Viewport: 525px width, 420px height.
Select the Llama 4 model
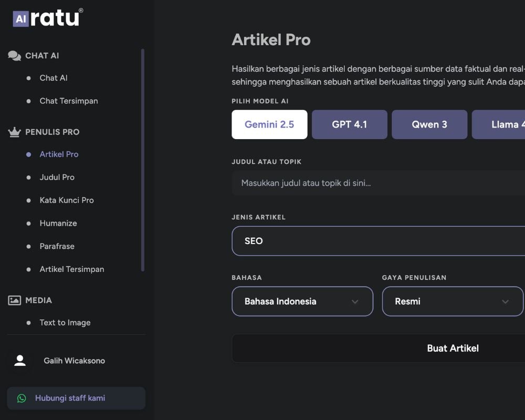pos(498,124)
